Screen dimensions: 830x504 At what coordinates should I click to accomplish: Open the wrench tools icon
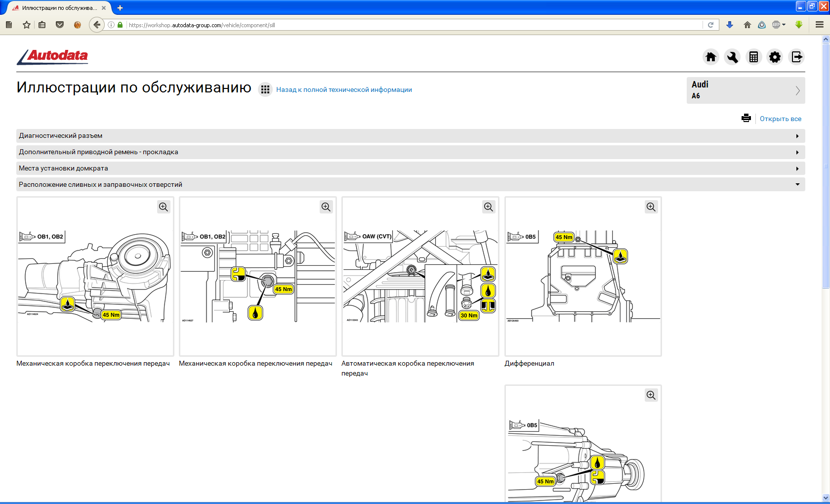click(732, 57)
